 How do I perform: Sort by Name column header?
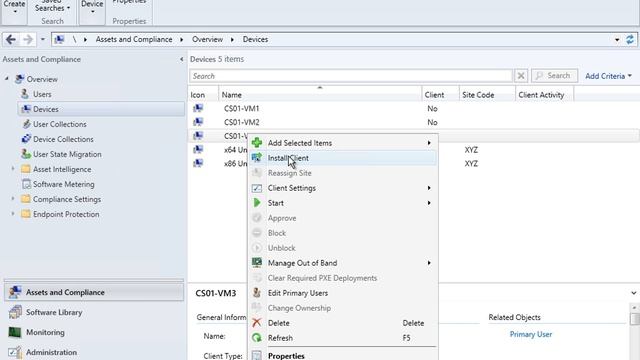coord(320,95)
